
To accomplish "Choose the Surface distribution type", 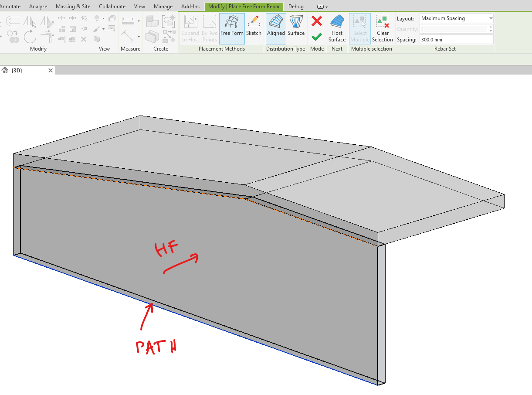I will 296,28.
